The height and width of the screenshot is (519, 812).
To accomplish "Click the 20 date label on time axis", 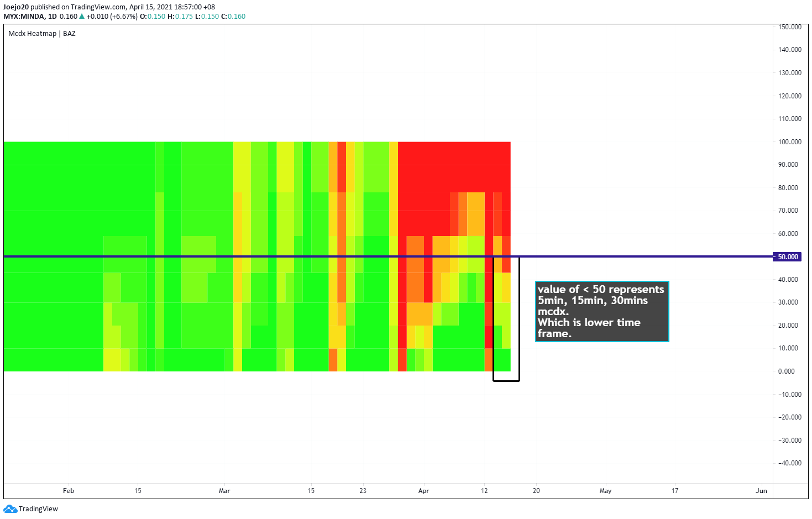I will tap(536, 491).
